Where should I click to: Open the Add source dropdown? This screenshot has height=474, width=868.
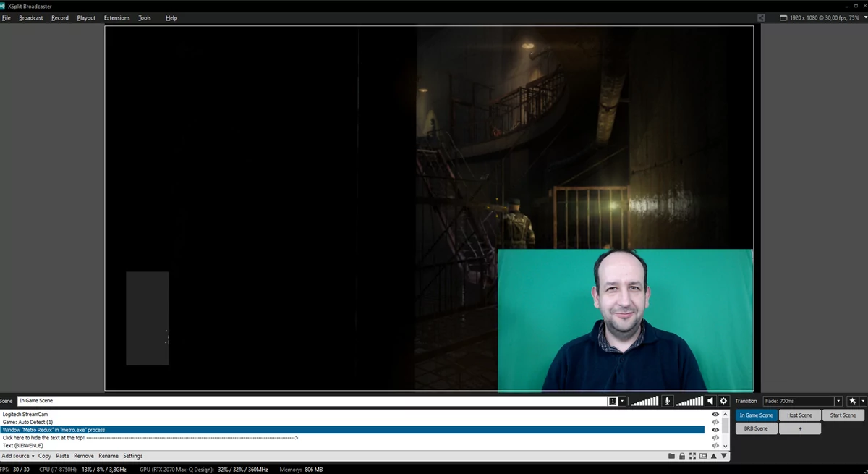click(x=18, y=456)
